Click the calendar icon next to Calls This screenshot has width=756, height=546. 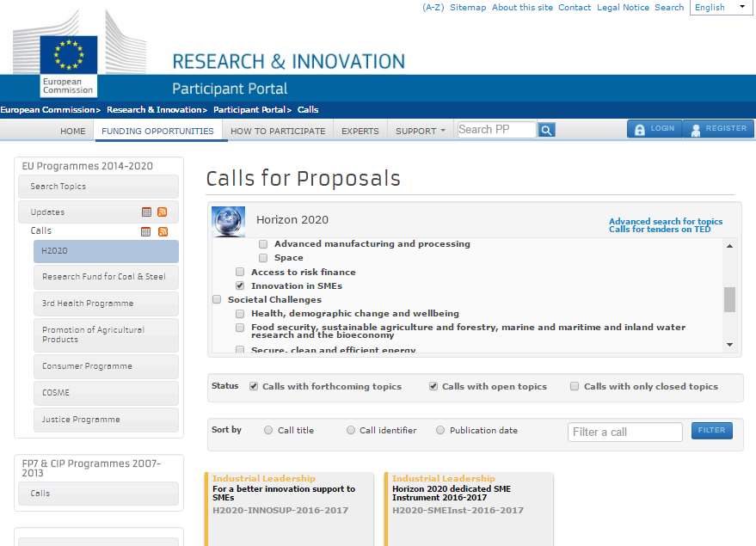[x=145, y=231]
